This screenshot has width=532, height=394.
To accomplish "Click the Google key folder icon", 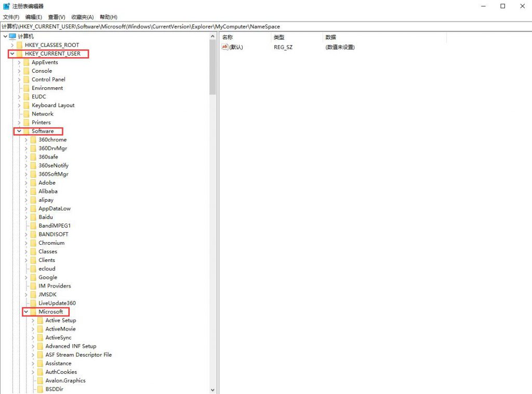I will pyautogui.click(x=33, y=278).
